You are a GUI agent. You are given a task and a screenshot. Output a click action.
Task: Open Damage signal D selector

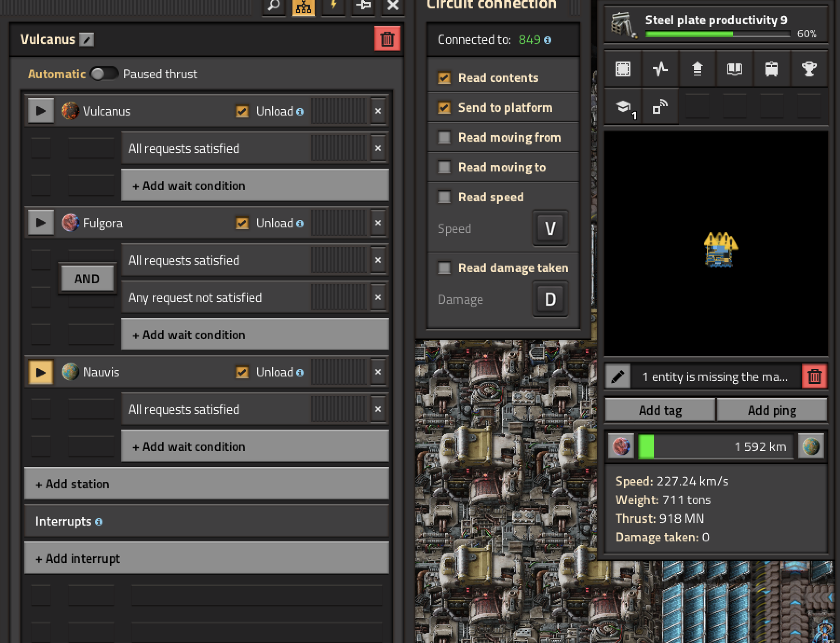(x=550, y=299)
